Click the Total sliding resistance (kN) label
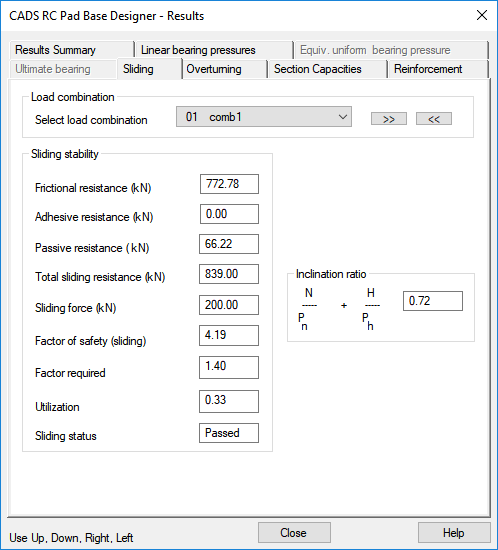Viewport: 498px width, 550px height. click(x=100, y=277)
